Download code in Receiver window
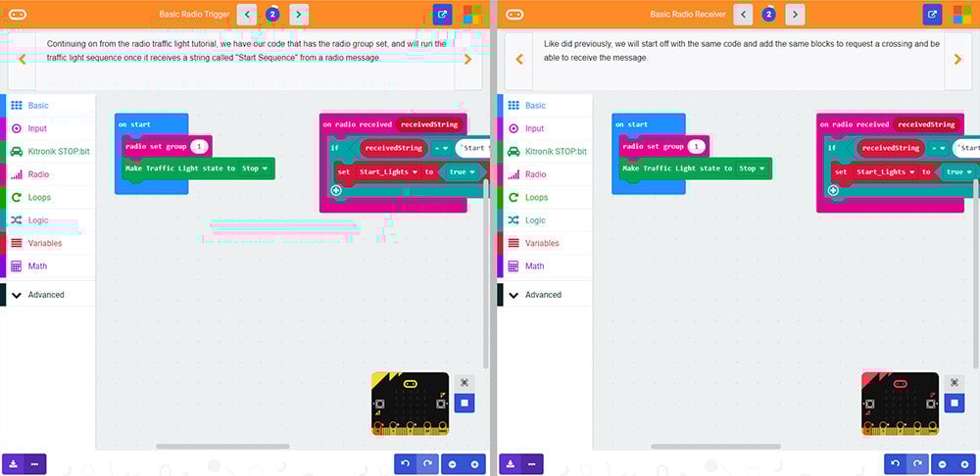This screenshot has height=476, width=980. (511, 464)
